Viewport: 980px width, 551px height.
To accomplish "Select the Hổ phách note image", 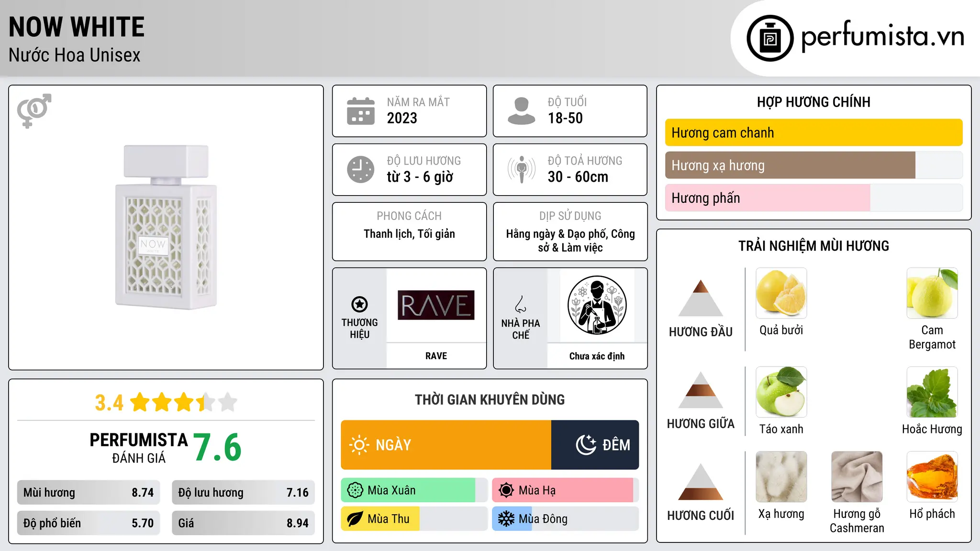I will (932, 477).
